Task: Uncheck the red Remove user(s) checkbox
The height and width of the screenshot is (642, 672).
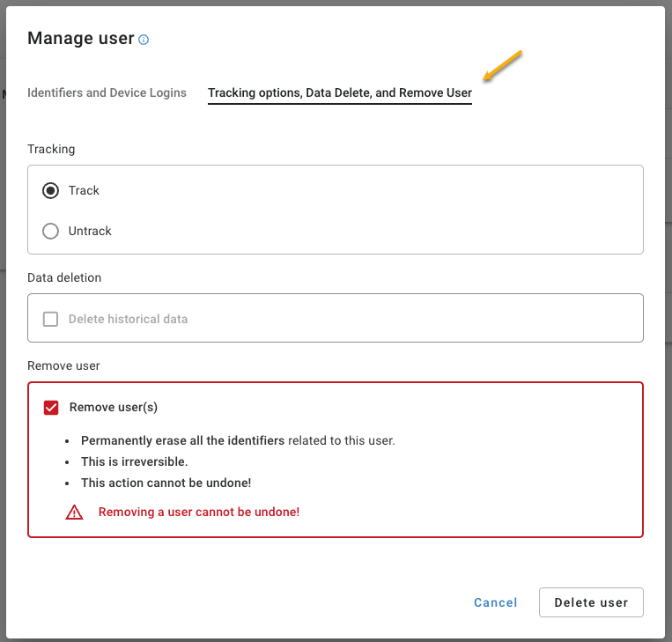Action: pos(51,407)
